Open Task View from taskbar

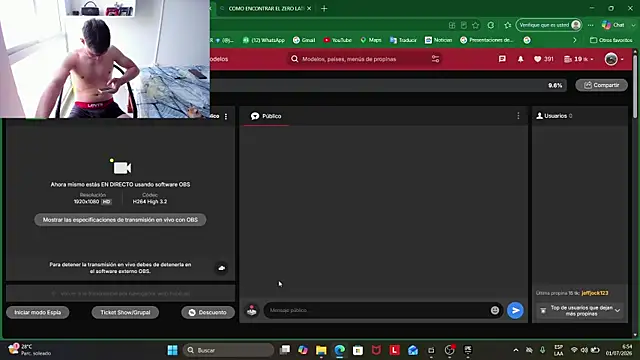pos(285,350)
